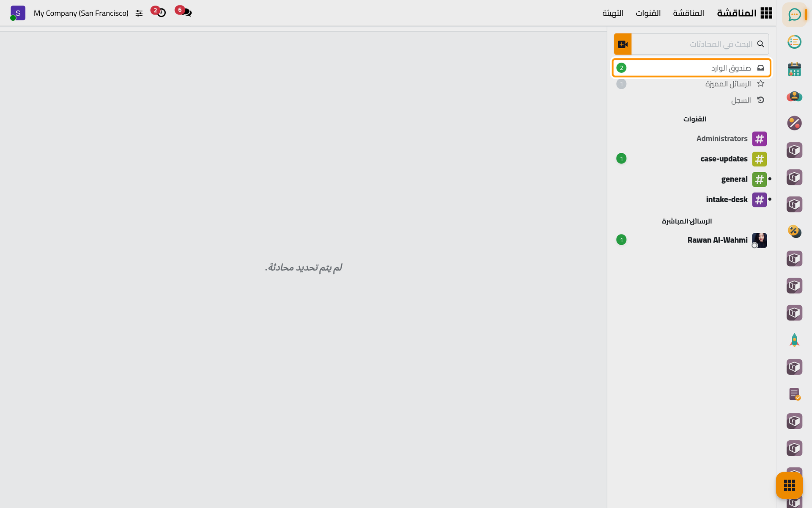Collapse the الرسائل المباشرة section header
This screenshot has width=812, height=508.
point(687,221)
